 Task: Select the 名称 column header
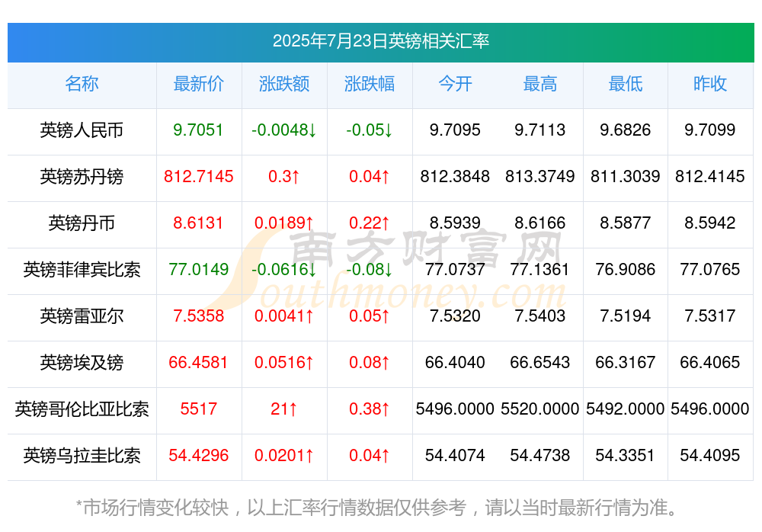point(82,84)
